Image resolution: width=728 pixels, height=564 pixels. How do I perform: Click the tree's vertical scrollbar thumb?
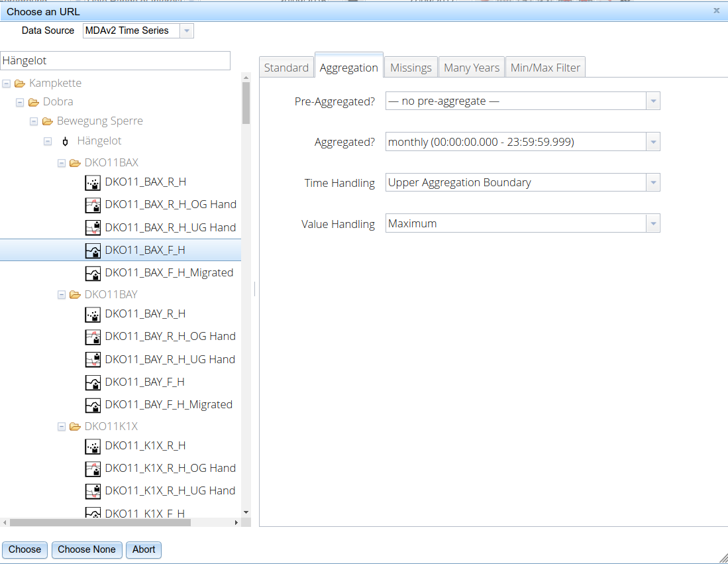[x=246, y=103]
